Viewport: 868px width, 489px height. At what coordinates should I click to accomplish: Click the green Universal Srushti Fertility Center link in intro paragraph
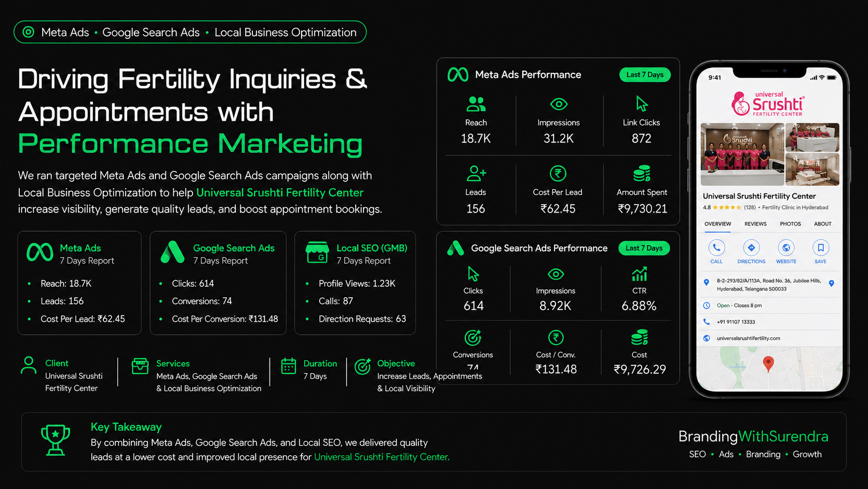[x=280, y=192]
